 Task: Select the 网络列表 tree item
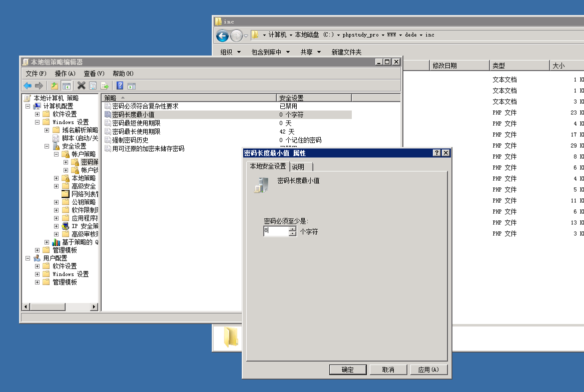[85, 194]
